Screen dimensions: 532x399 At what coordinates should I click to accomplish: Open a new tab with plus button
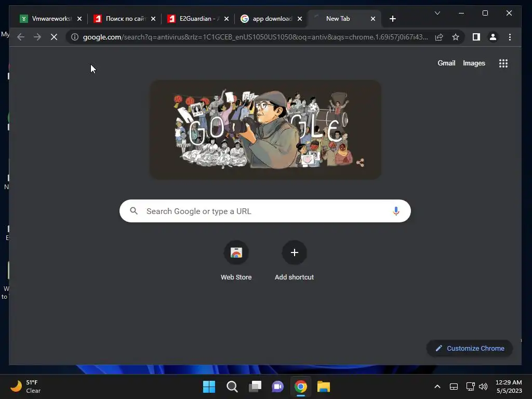393,19
